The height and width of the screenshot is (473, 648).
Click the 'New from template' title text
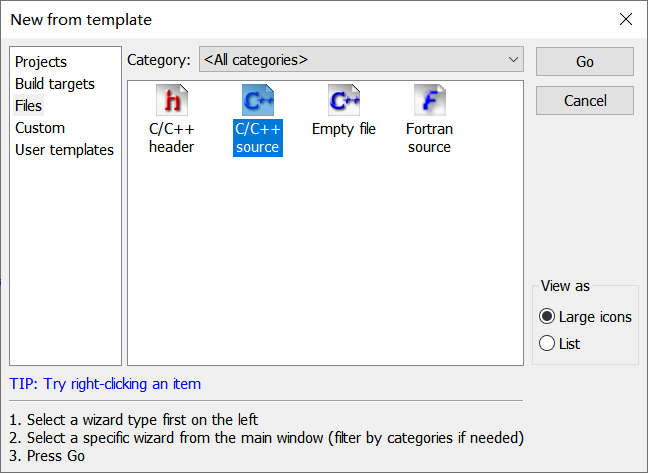pos(81,19)
